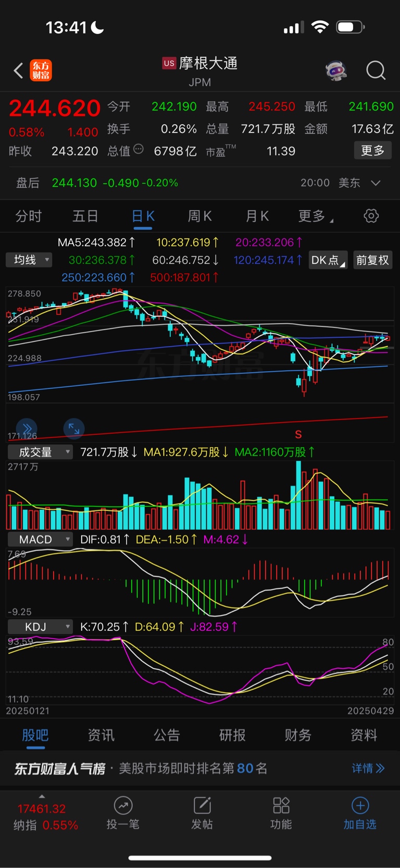Open the 公告 tab
400x868 pixels.
(167, 735)
